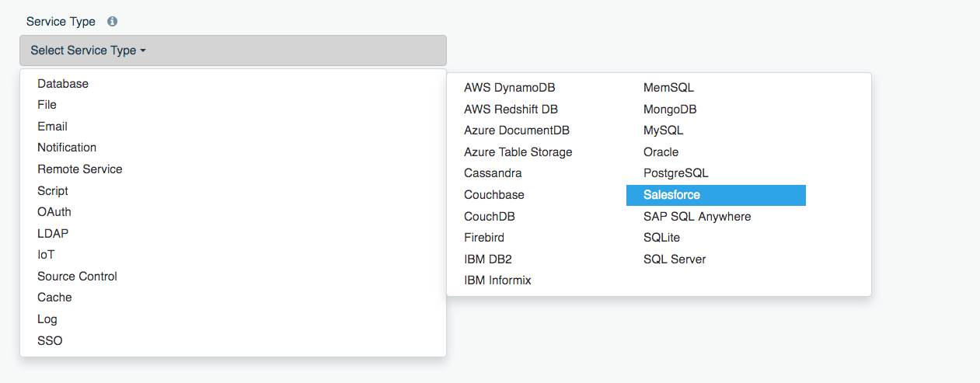Pick the Email service category

[52, 126]
